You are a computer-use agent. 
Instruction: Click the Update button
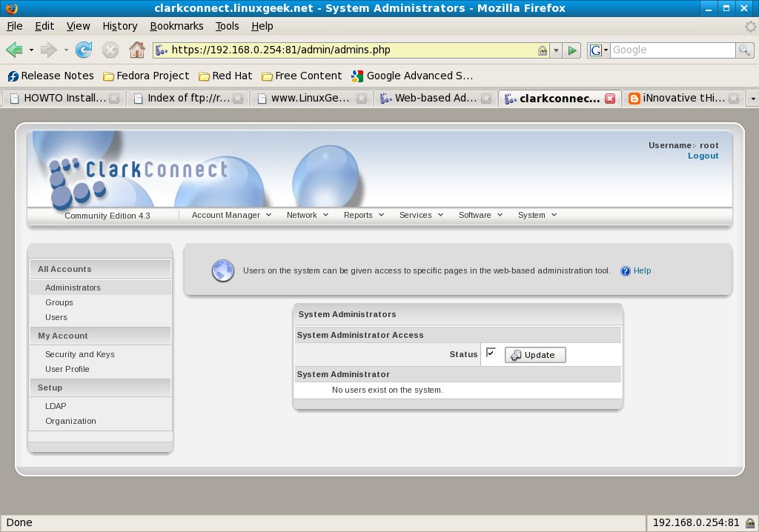click(x=535, y=355)
